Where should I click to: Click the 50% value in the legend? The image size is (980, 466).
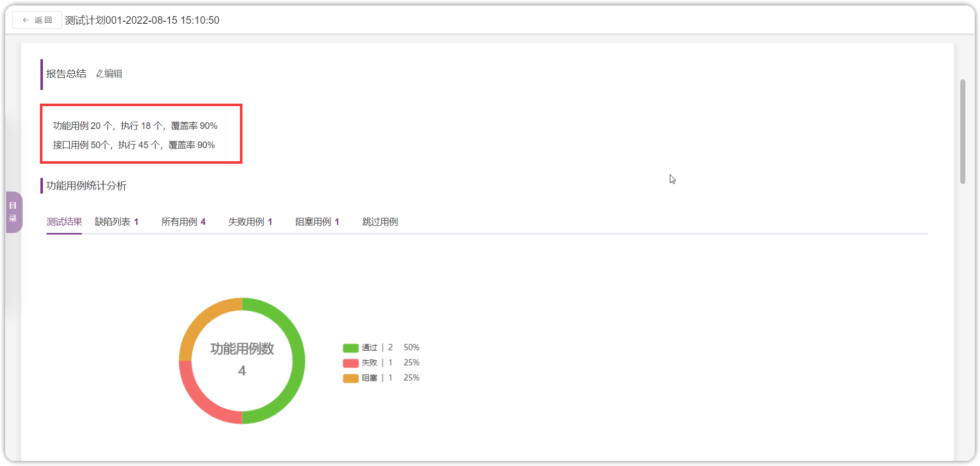pyautogui.click(x=411, y=348)
